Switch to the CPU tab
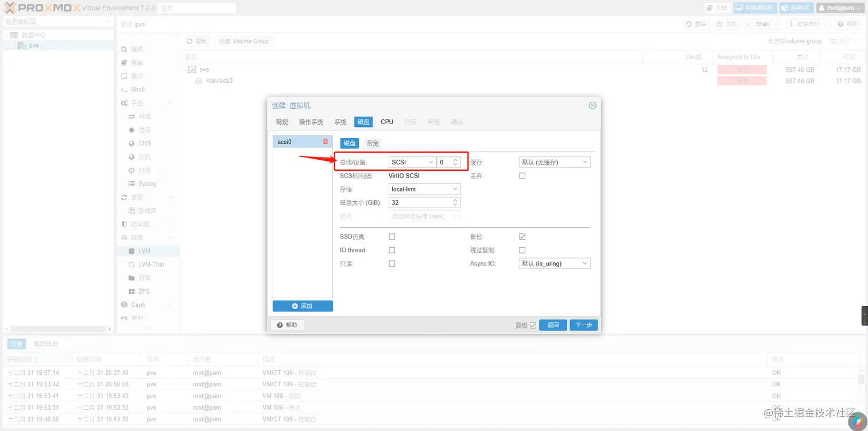Screen dimensions: 868x431 point(387,122)
